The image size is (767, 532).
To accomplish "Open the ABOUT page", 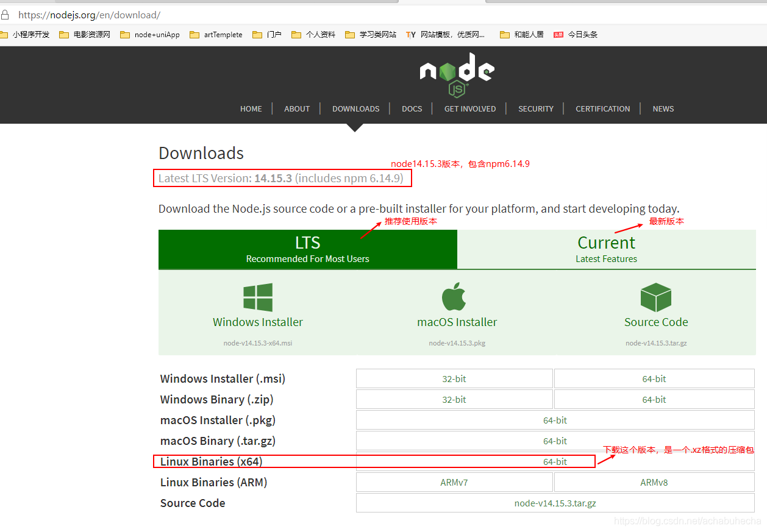I will (x=297, y=108).
